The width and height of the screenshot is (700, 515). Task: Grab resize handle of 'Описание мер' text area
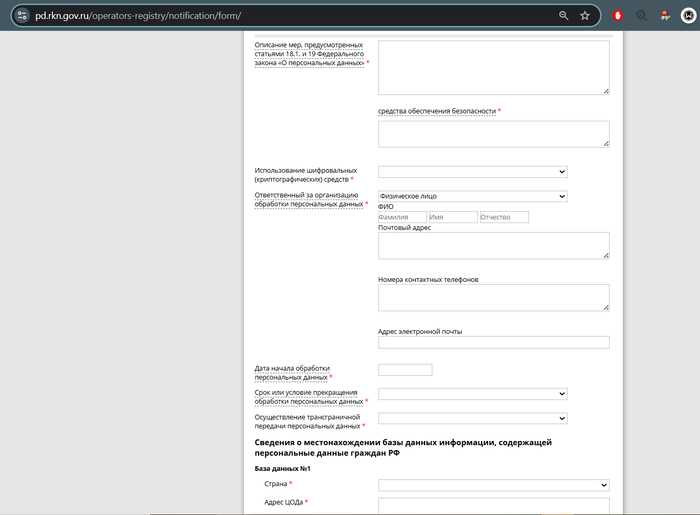pos(606,91)
